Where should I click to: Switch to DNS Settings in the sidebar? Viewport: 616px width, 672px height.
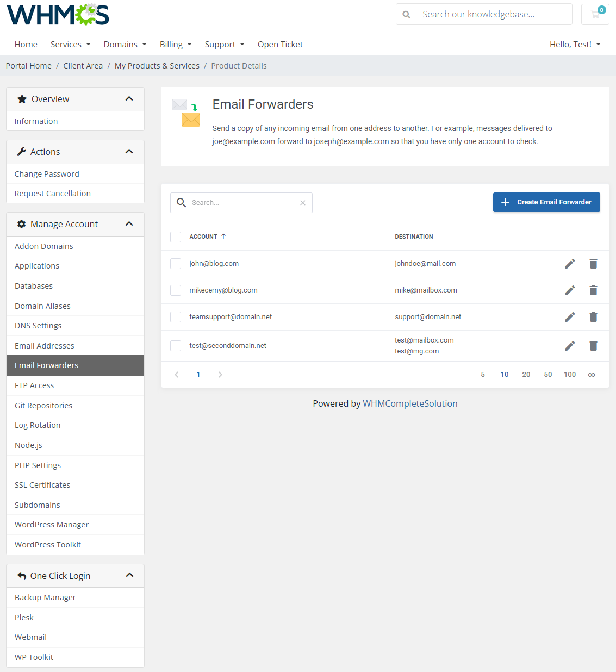(x=38, y=325)
